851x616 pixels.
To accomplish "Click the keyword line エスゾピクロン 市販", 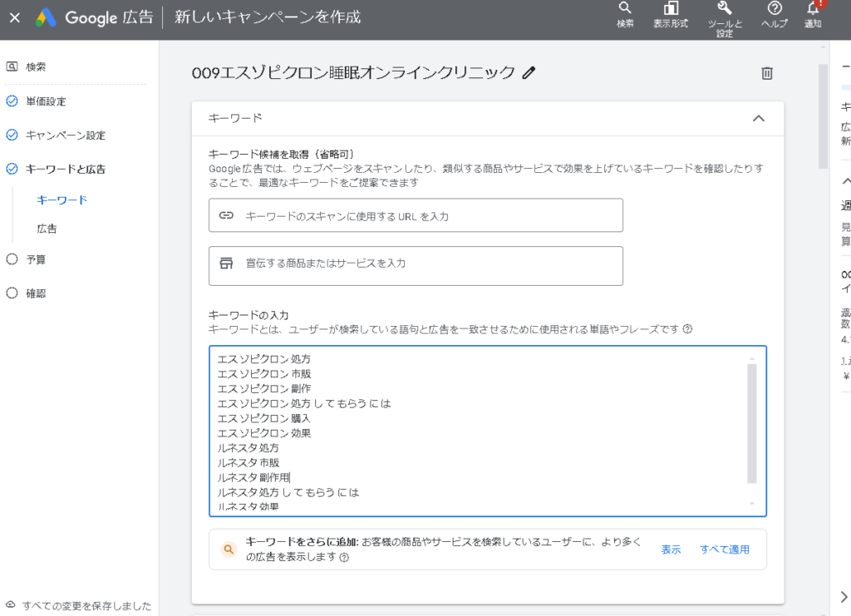I will 264,374.
